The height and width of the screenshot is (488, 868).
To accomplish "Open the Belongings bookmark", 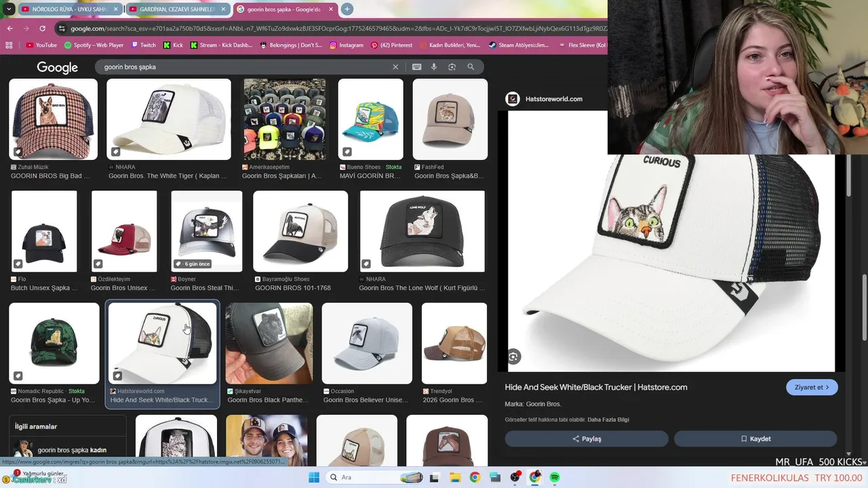I will (291, 45).
